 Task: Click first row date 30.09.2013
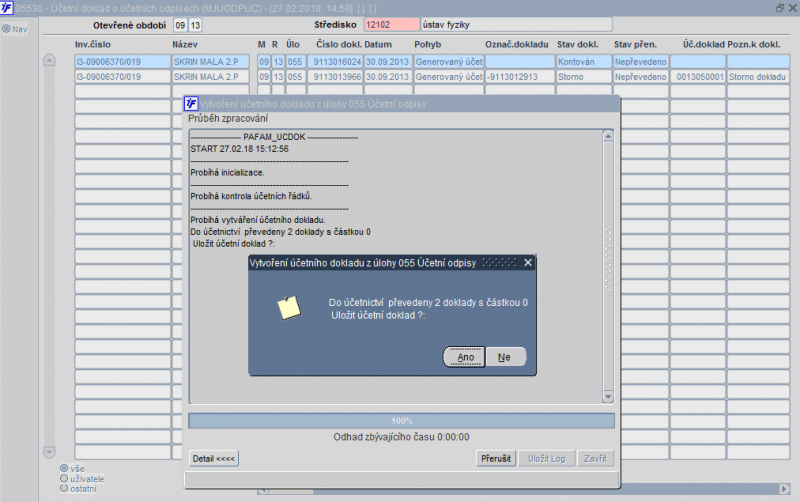387,62
